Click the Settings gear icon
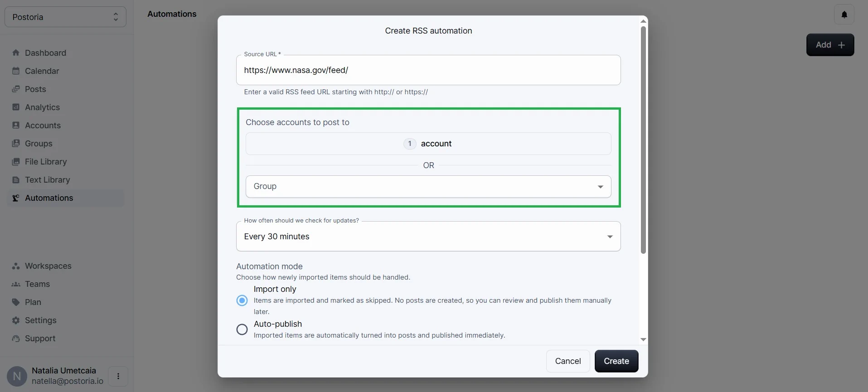Viewport: 868px width, 392px height. pos(16,320)
